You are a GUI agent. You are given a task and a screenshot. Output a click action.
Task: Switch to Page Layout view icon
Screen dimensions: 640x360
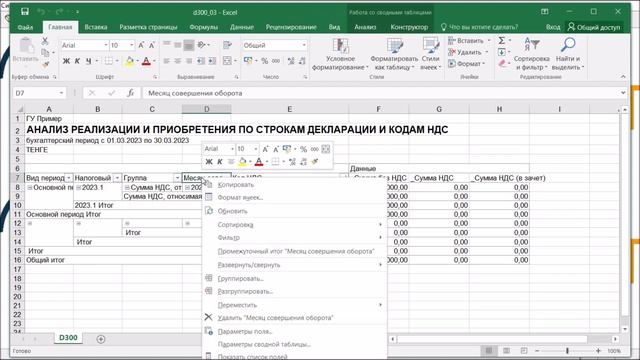(506, 351)
